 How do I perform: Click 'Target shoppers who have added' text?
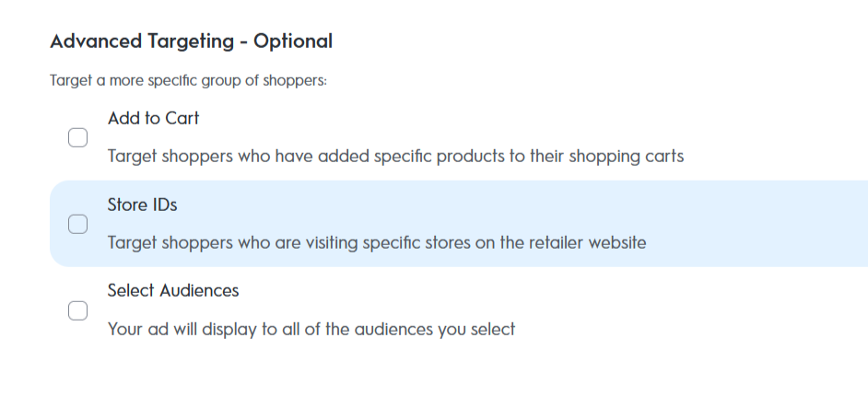210,156
